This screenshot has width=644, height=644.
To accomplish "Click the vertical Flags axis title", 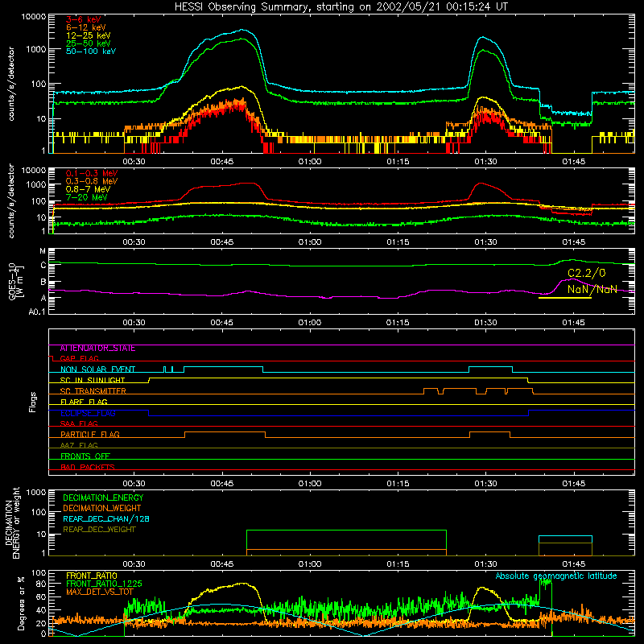I will point(33,402).
